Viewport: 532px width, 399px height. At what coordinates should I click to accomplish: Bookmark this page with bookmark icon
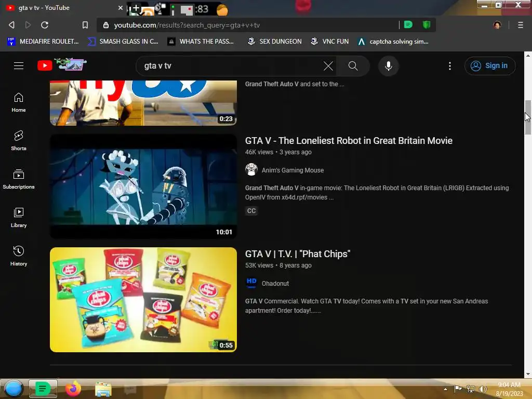(85, 25)
